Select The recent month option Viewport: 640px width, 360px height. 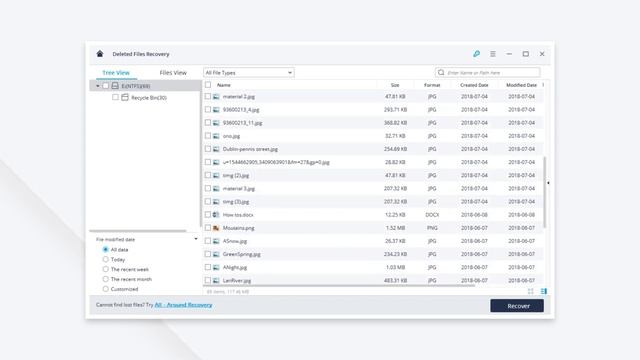[x=105, y=279]
